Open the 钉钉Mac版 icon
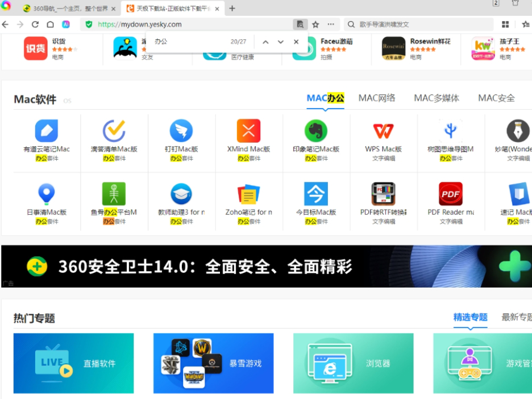532x399 pixels. [181, 131]
